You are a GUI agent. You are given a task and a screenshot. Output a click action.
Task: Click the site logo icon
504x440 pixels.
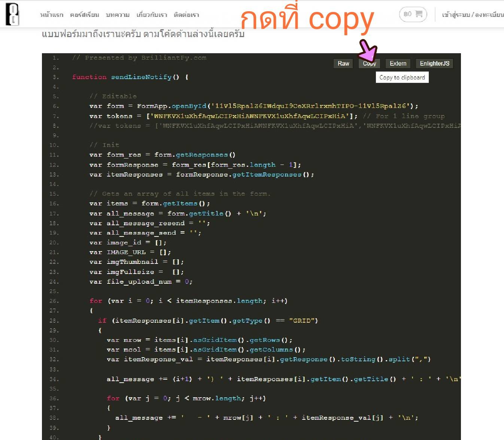pos(12,14)
